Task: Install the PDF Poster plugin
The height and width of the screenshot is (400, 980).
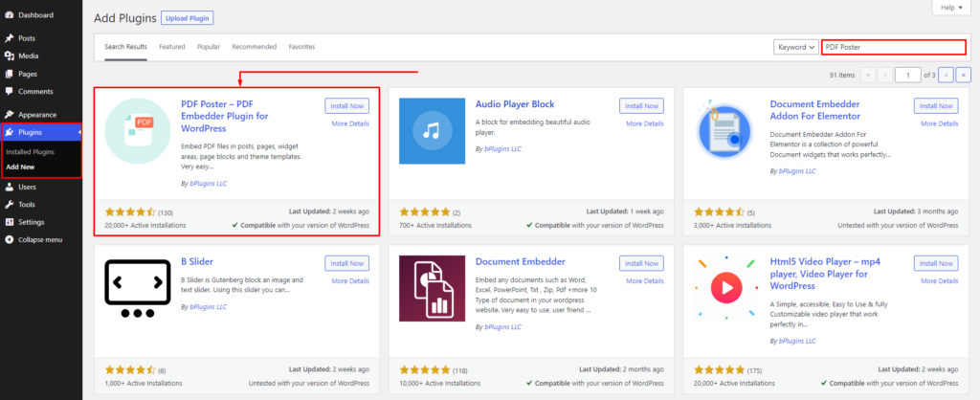Action: coord(346,106)
